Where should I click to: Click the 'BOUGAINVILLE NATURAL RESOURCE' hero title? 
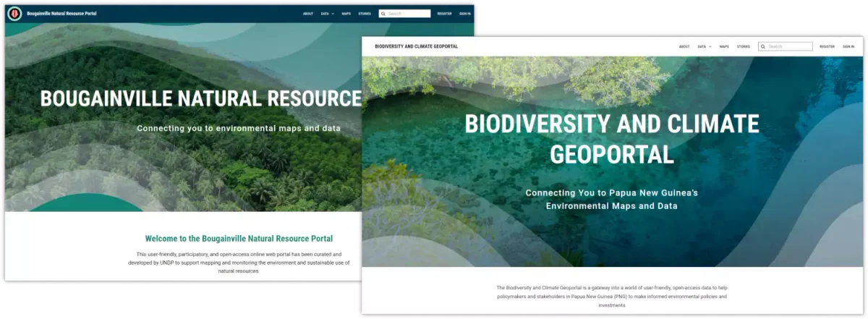click(x=200, y=98)
